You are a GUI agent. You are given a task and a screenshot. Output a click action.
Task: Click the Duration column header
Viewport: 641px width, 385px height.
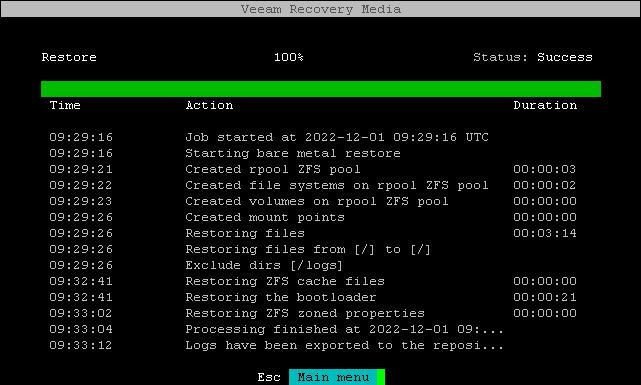pyautogui.click(x=545, y=105)
